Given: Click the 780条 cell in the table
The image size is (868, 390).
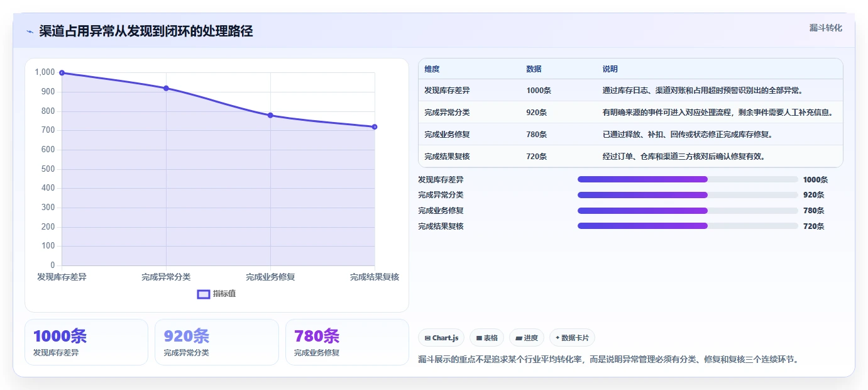Looking at the screenshot, I should 536,135.
